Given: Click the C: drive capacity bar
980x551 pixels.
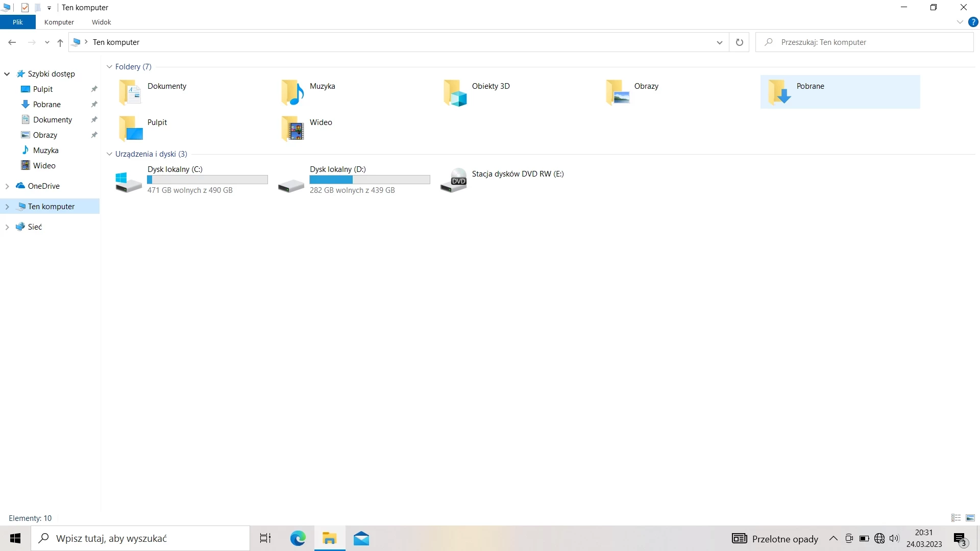Looking at the screenshot, I should [x=207, y=180].
